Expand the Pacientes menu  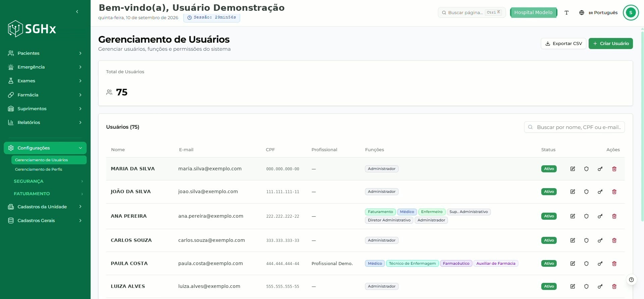[x=45, y=53]
